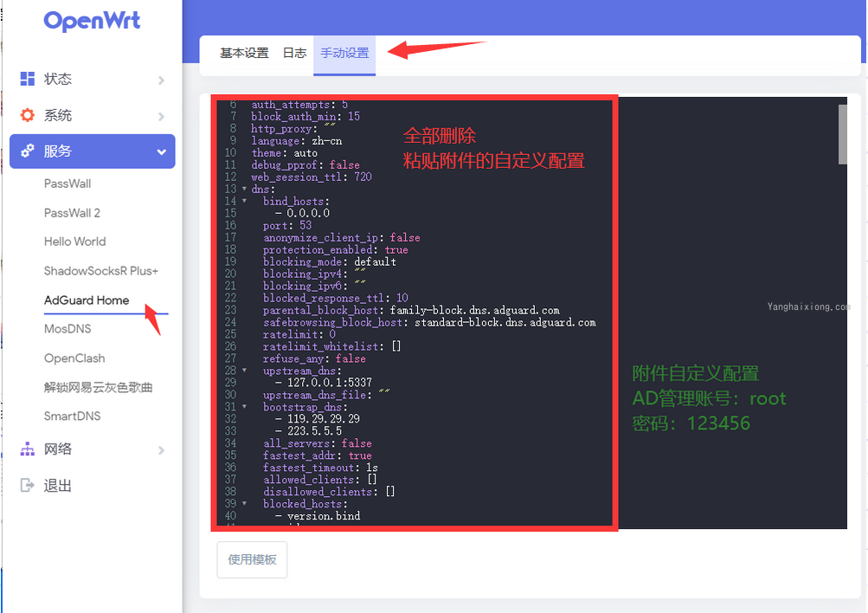
Task: Click the services cogs icon
Action: (28, 151)
